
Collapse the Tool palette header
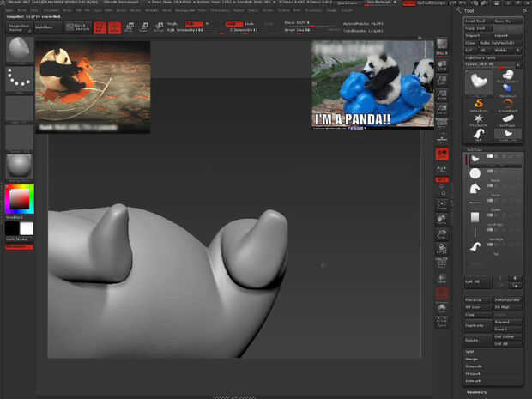470,10
